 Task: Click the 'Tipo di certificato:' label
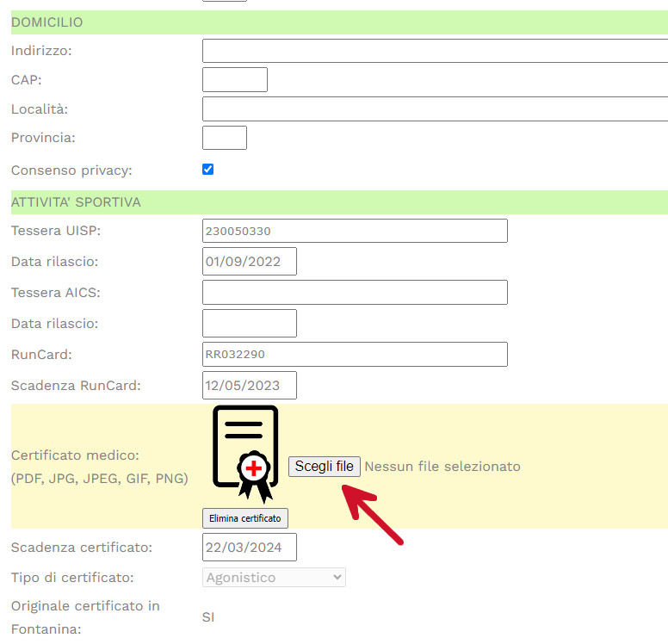tap(72, 578)
